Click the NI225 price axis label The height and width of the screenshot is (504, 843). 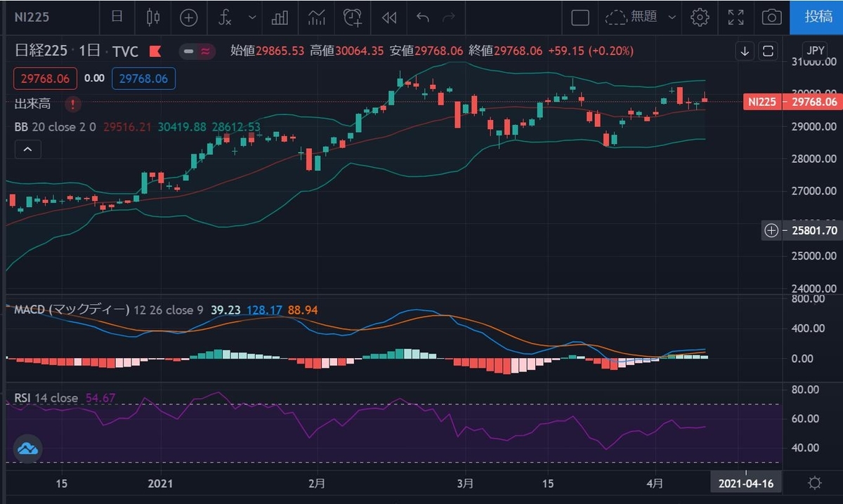tap(762, 102)
